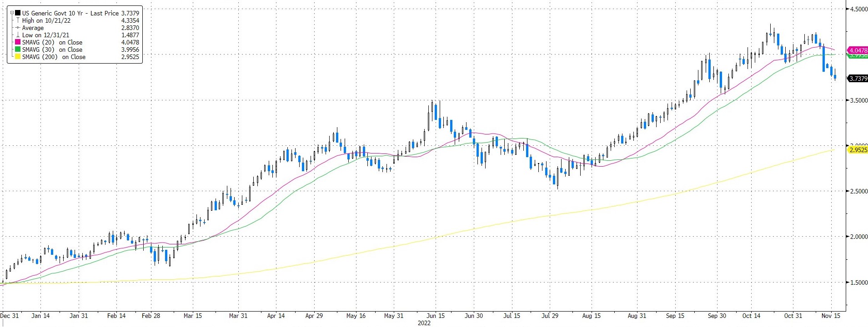Click the 'May 31' date axis label
Screen dimensions: 868x327
coord(394,316)
